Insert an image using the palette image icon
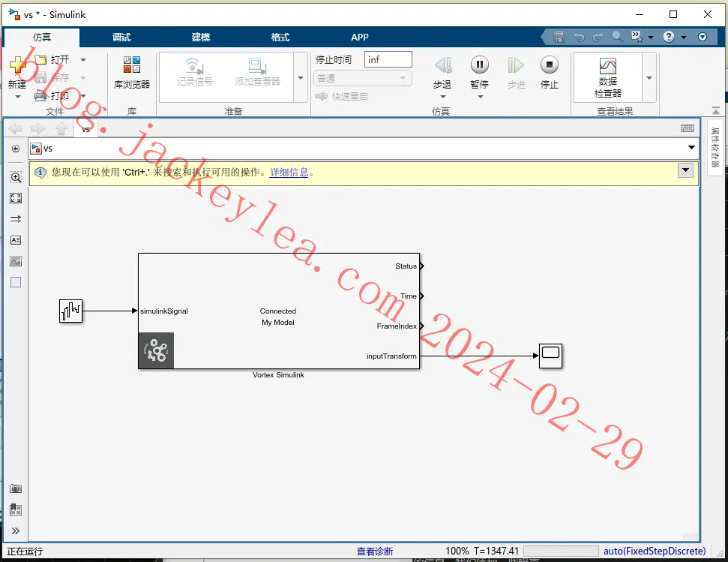Image resolution: width=728 pixels, height=562 pixels. click(x=16, y=262)
